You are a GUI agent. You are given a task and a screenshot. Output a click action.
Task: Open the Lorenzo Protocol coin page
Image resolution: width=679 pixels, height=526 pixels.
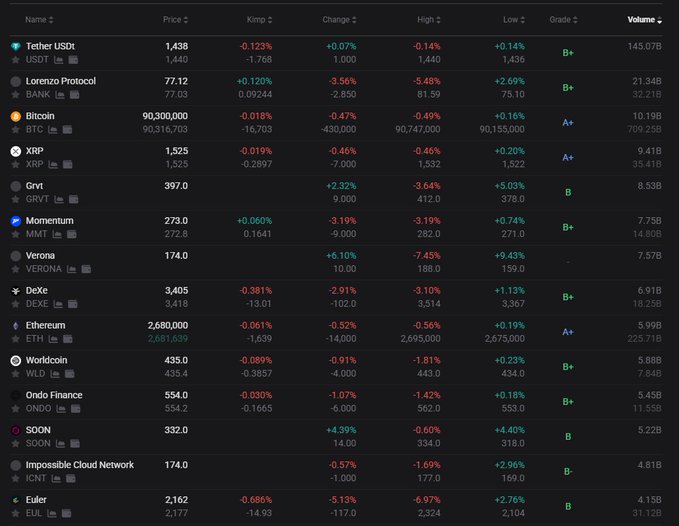(x=61, y=81)
